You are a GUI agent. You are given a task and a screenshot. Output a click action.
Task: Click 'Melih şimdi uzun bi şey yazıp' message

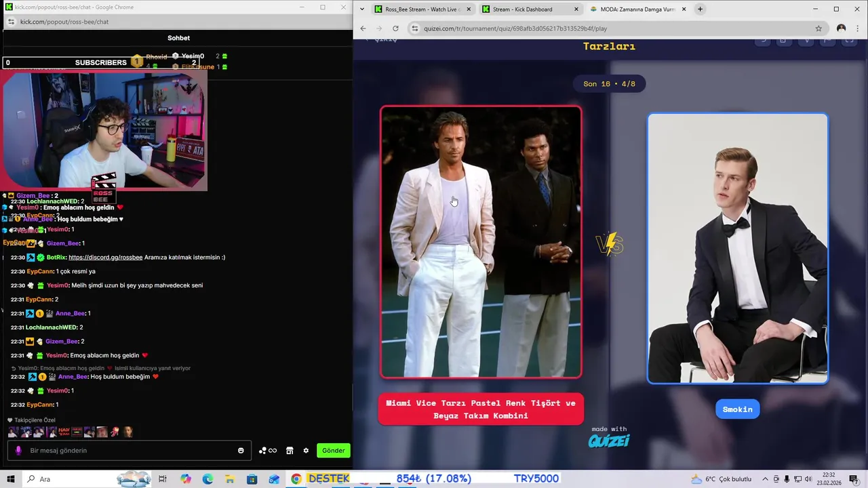click(x=136, y=285)
